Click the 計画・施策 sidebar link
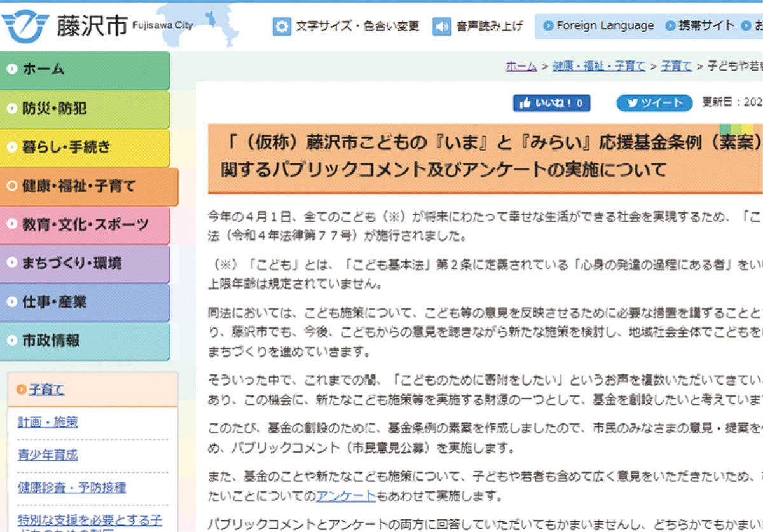763x532 pixels. (48, 422)
